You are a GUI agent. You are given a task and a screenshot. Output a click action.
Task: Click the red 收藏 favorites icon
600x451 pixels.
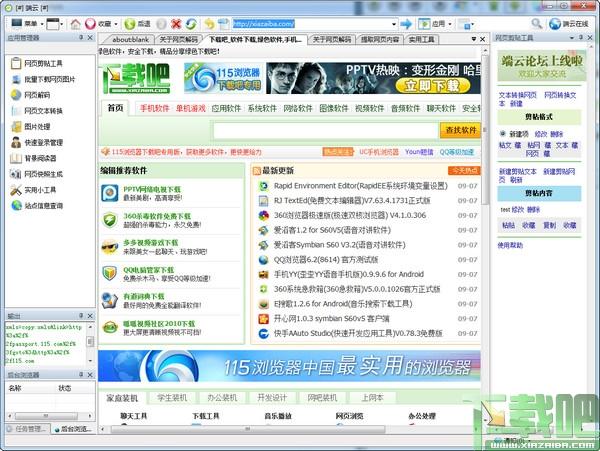click(90, 24)
